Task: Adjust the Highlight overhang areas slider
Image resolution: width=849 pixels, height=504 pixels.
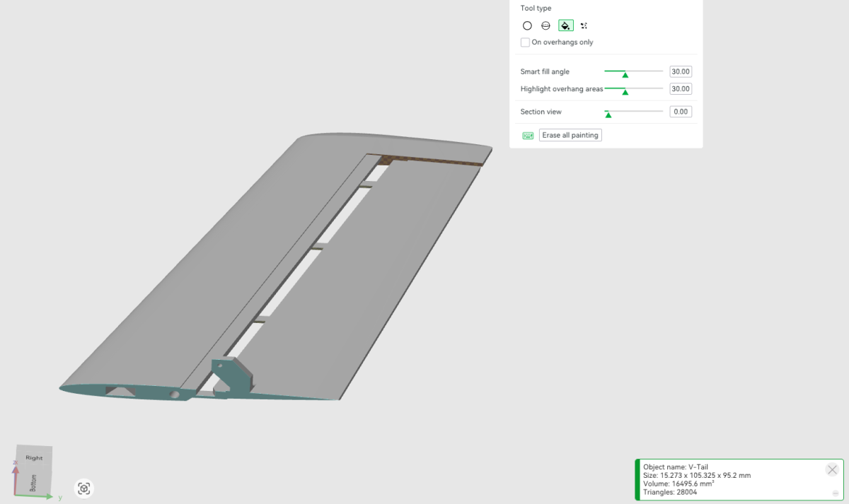Action: pos(625,90)
